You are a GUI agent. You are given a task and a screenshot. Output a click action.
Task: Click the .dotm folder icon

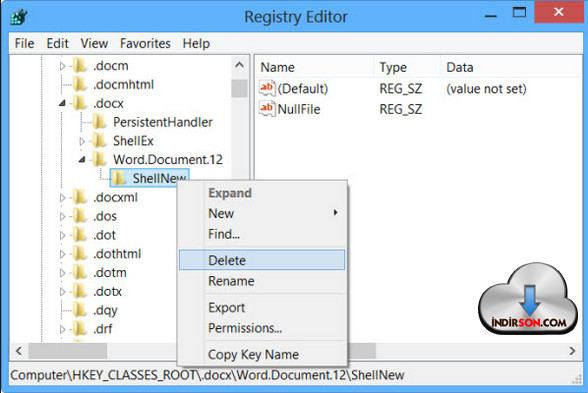pyautogui.click(x=80, y=272)
